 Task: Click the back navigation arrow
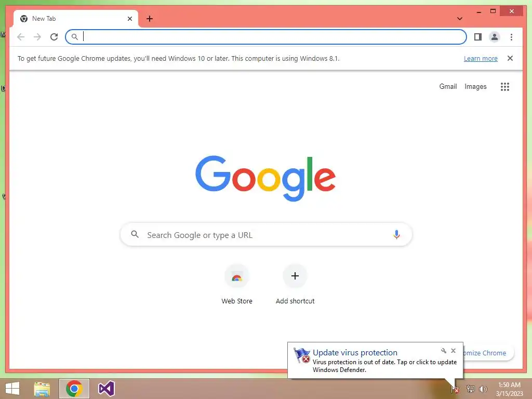point(21,37)
